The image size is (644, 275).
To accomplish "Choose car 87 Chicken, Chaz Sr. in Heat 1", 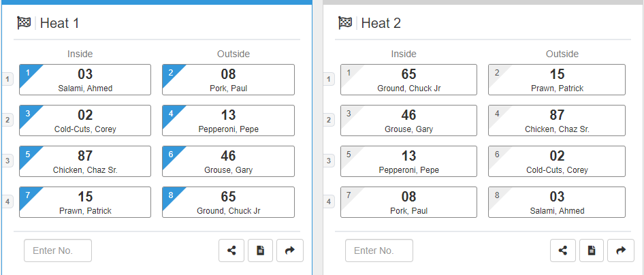I will (85, 161).
